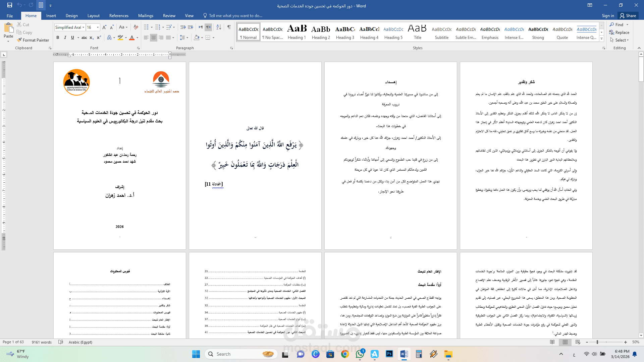The image size is (644, 362).
Task: Click Clear All Formatting icon
Action: (x=136, y=27)
